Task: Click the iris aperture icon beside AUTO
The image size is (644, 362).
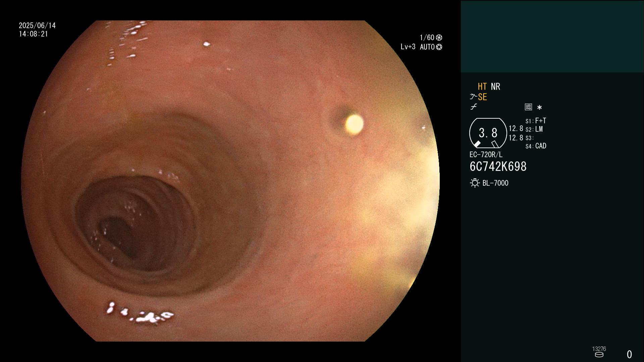Action: [439, 47]
